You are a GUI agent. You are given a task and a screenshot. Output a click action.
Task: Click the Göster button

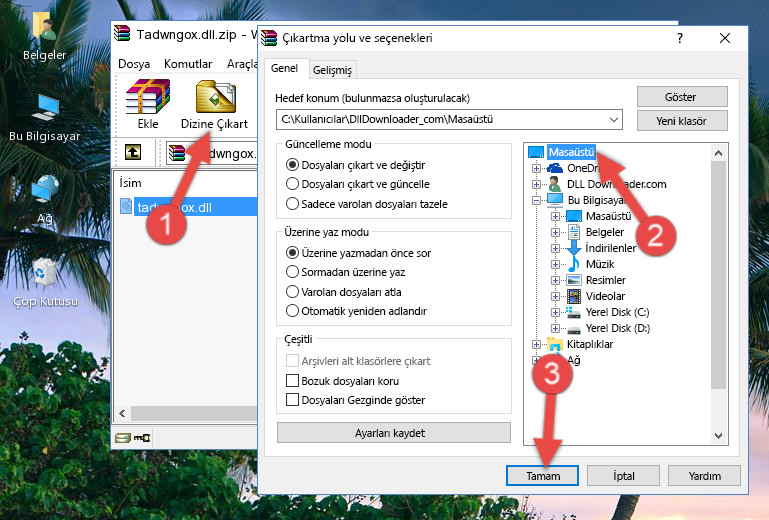tap(682, 97)
